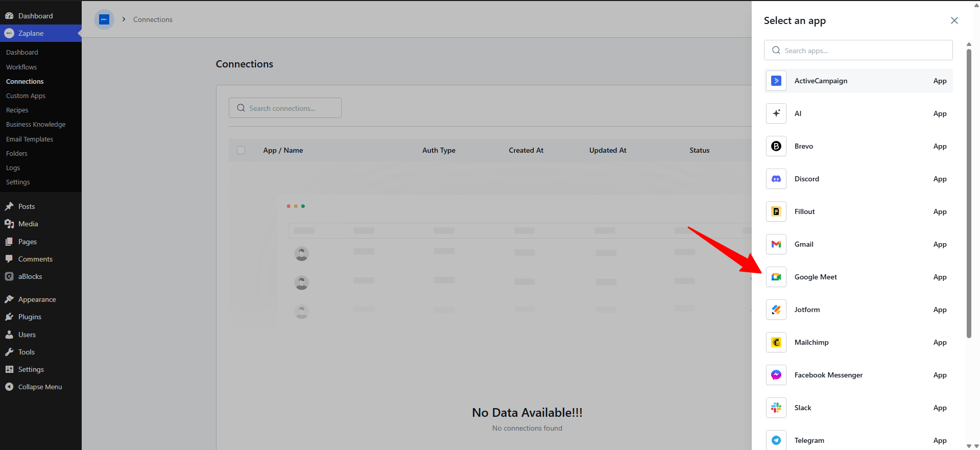The image size is (980, 450).
Task: Select the Facebook Messenger icon
Action: point(776,375)
